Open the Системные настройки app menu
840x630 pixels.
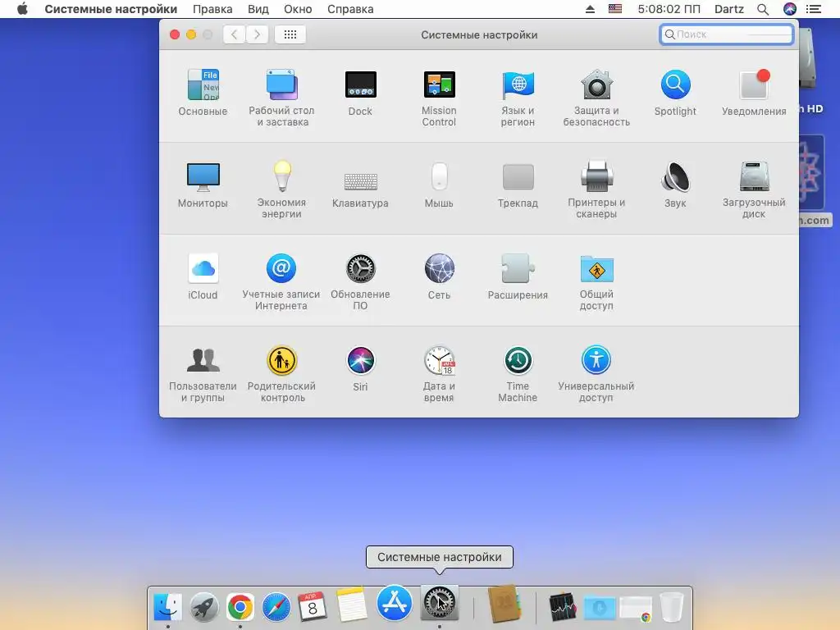(x=111, y=9)
